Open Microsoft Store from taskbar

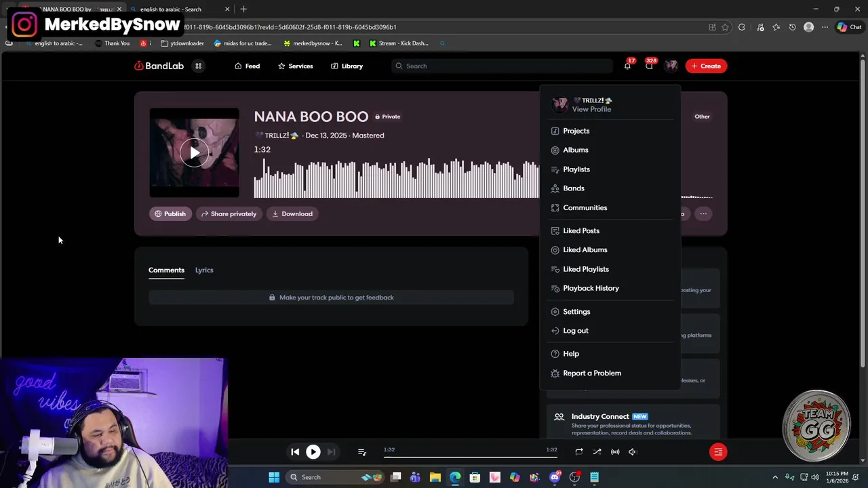click(x=475, y=477)
